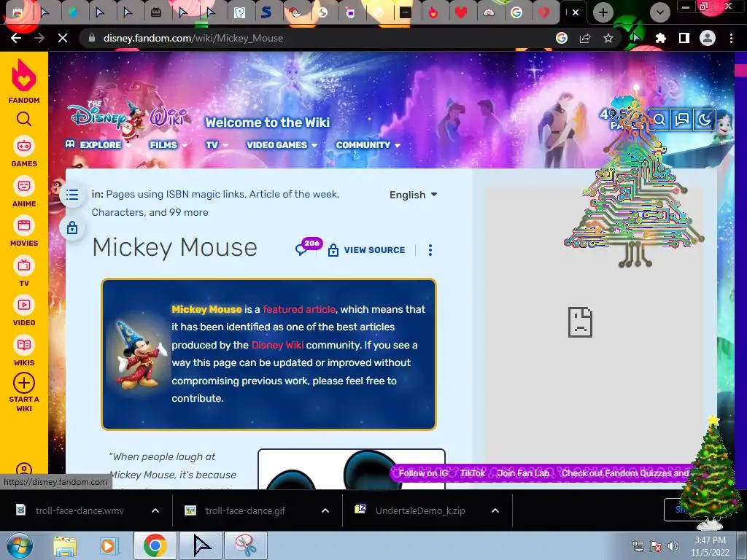
Task: Follow the featured article link
Action: 298,309
